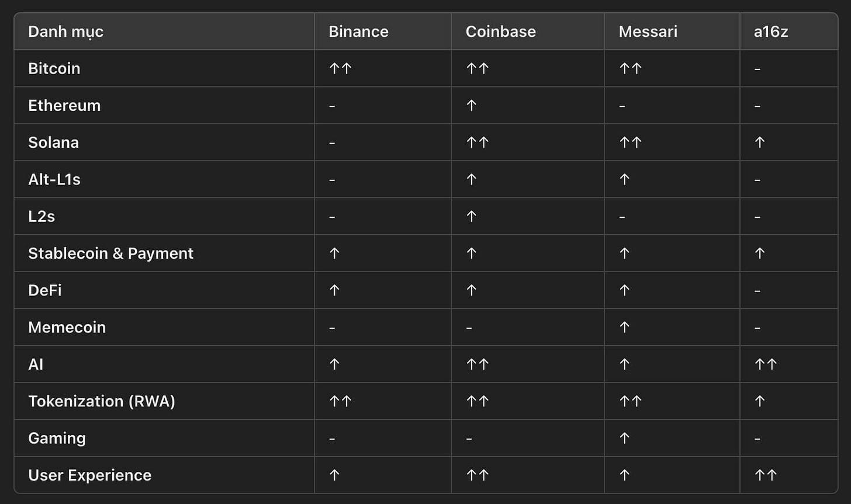Select the Binance column header

(x=358, y=32)
